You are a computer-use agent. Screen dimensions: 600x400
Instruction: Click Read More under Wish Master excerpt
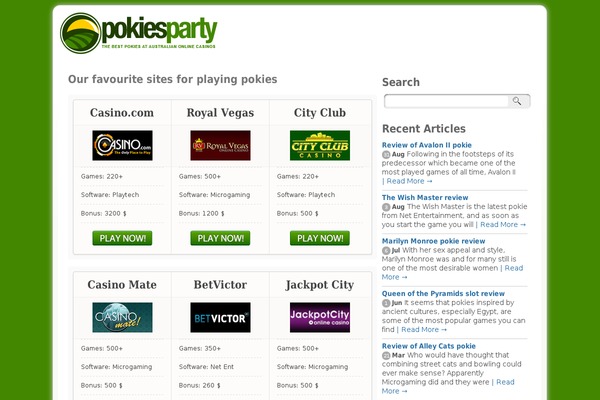(x=503, y=225)
